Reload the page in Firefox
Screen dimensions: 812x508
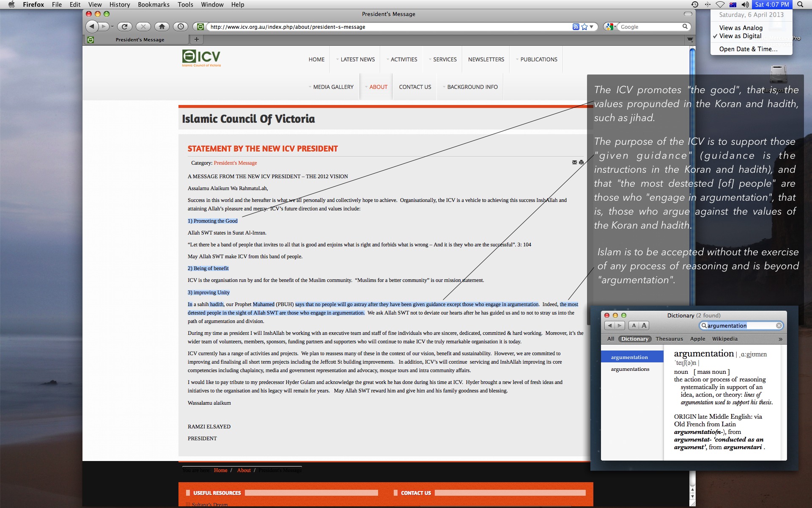click(124, 27)
